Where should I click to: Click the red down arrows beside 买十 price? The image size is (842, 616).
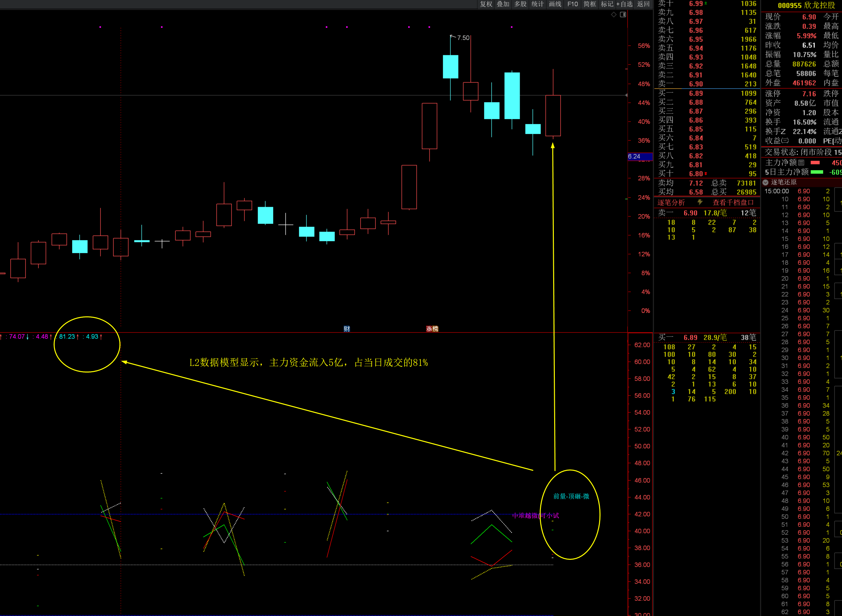pyautogui.click(x=705, y=174)
